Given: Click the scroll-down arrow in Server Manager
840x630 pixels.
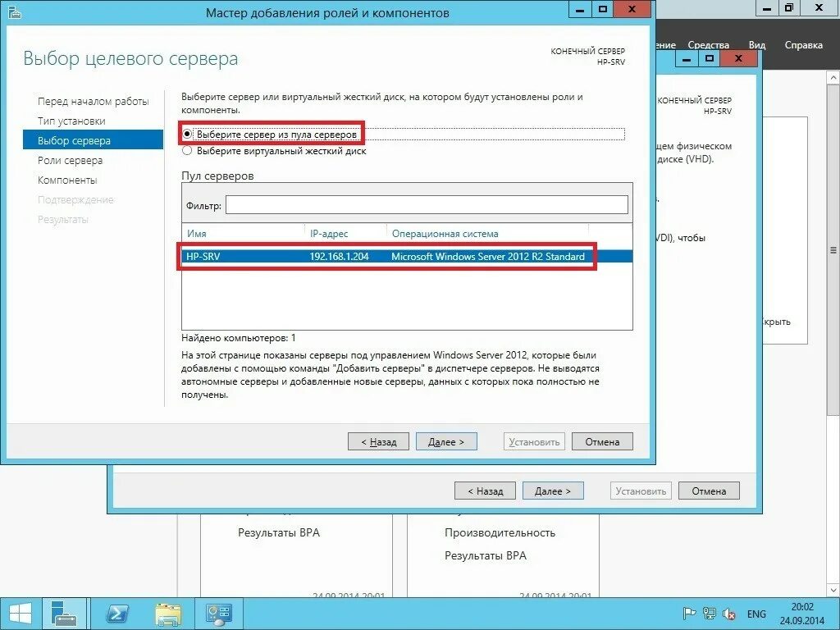Looking at the screenshot, I should click(x=833, y=591).
